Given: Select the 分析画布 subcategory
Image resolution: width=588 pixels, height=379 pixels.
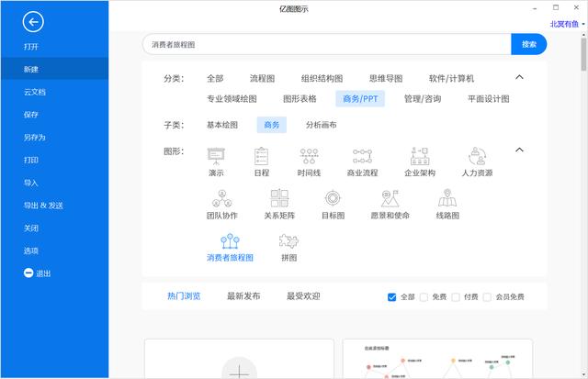Looking at the screenshot, I should (x=321, y=125).
